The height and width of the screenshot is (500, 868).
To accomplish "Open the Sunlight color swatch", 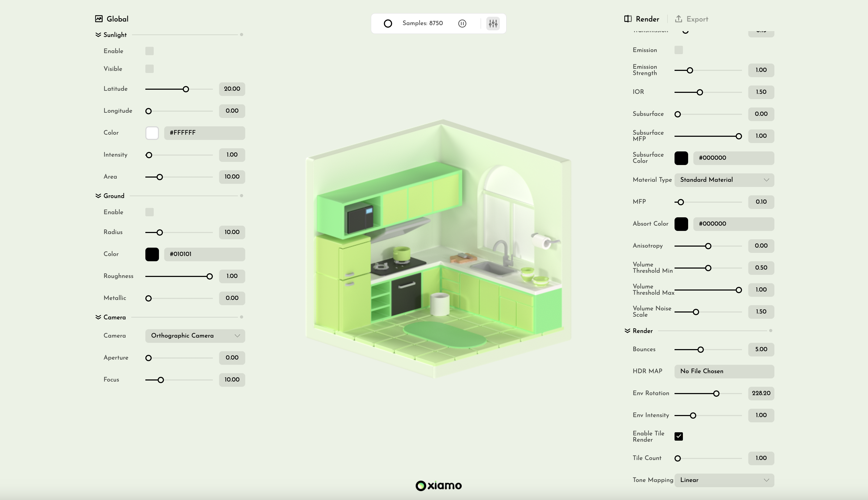I will coord(152,133).
